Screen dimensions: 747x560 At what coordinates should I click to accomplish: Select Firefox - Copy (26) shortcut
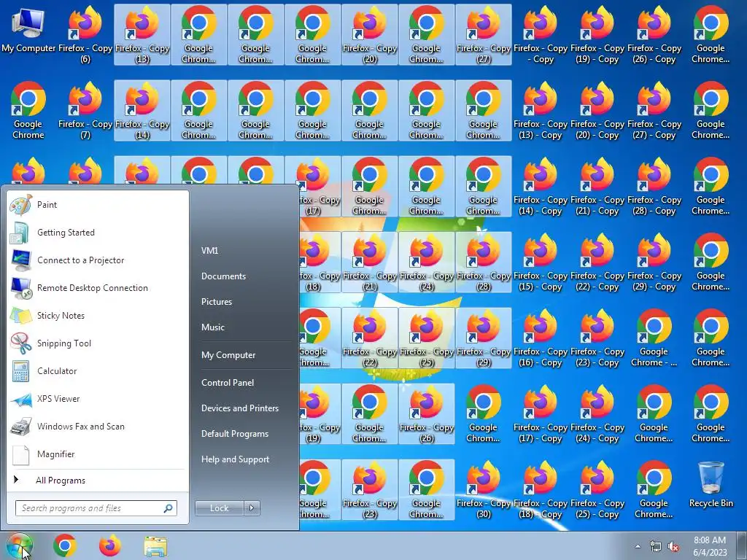click(426, 414)
